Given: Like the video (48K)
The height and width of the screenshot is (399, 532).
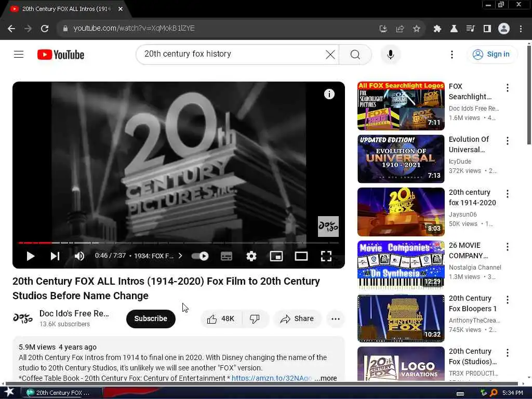Looking at the screenshot, I should click(x=221, y=318).
